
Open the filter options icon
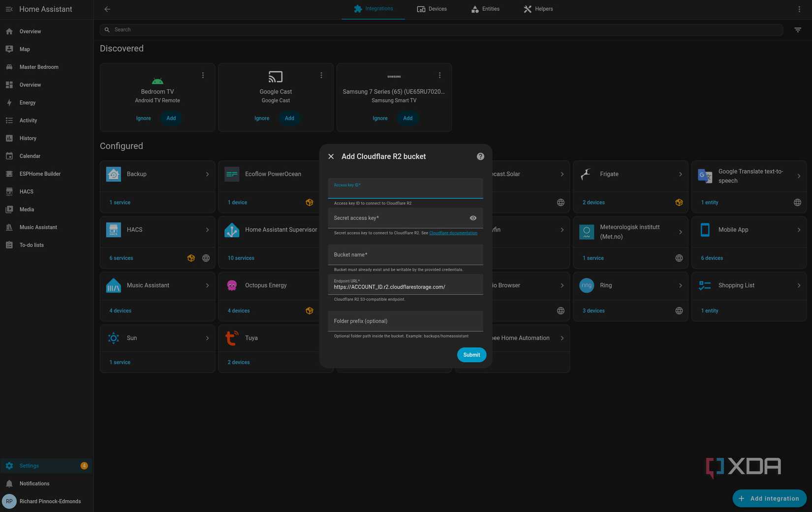pos(798,30)
